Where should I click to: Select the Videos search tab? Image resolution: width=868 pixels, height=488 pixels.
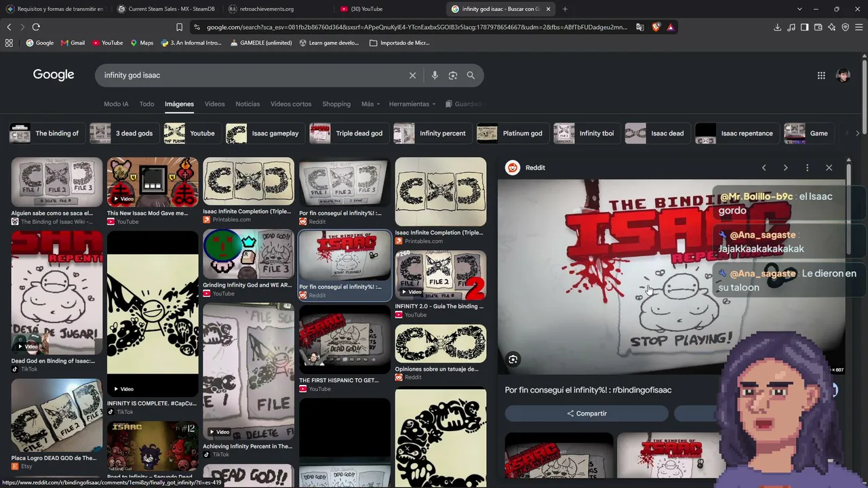[x=214, y=104]
